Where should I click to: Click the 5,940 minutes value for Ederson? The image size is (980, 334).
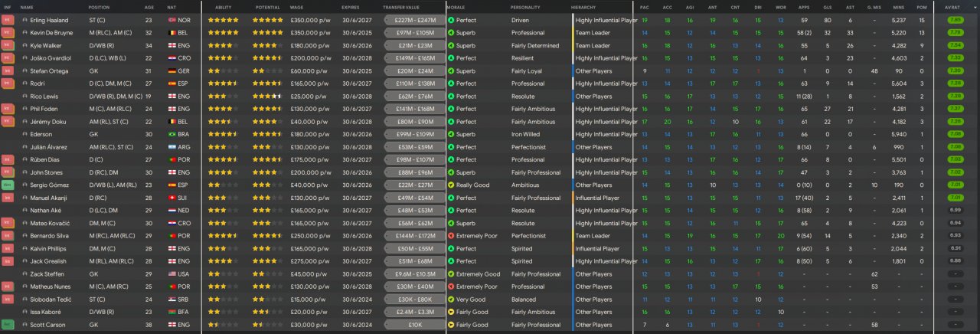[899, 134]
